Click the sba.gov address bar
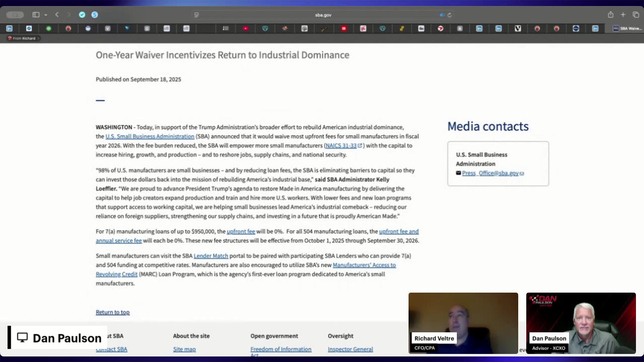This screenshot has height=362, width=644. point(323,15)
